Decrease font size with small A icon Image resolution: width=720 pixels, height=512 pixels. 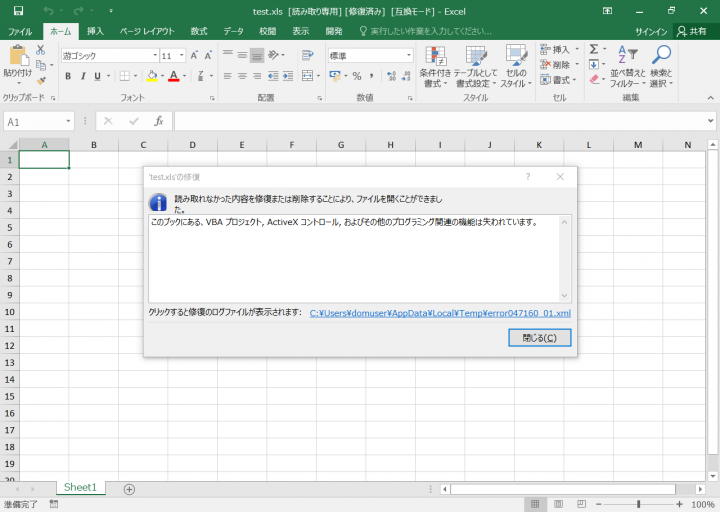coord(208,56)
